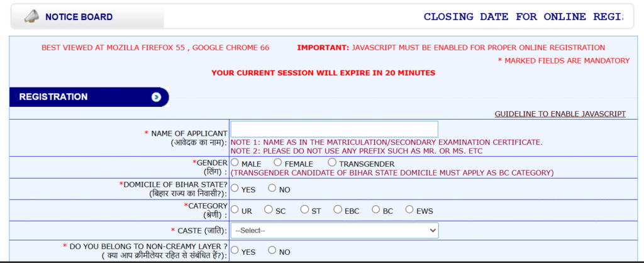This screenshot has width=644, height=263.
Task: Select No for Domicile of Bihar State
Action: pos(272,188)
